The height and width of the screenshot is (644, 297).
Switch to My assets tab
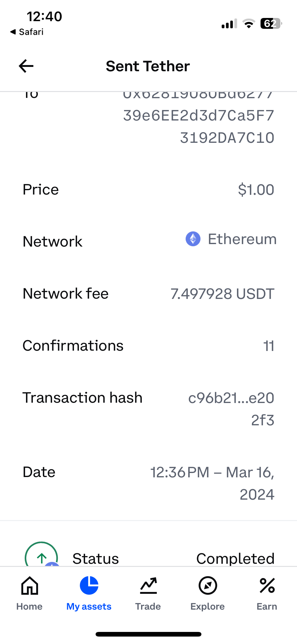coord(89,593)
